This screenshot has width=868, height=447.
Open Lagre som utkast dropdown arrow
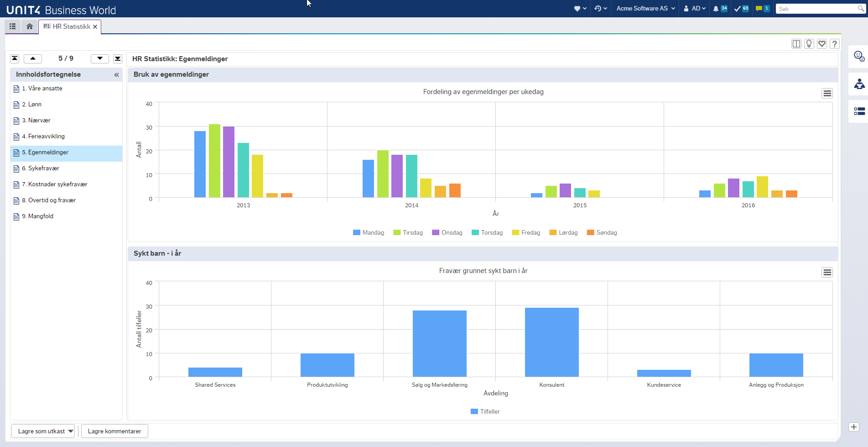71,431
